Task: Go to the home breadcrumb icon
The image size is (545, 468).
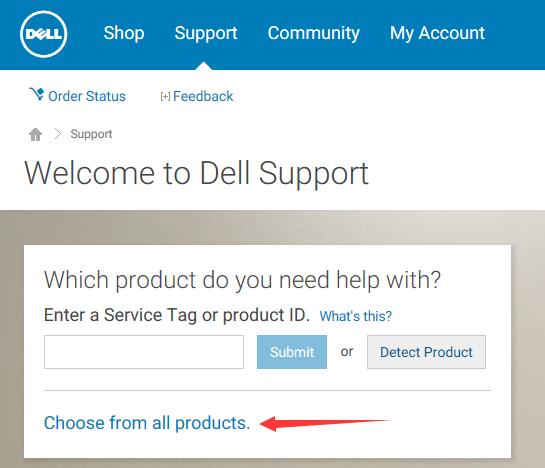Action: pyautogui.click(x=35, y=134)
